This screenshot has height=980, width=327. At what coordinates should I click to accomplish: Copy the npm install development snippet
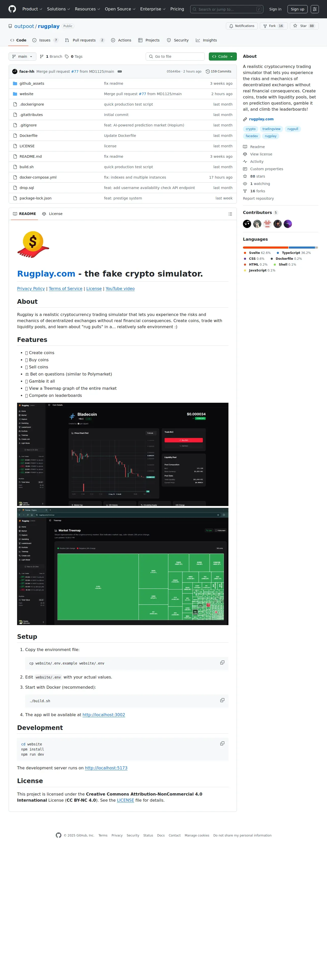(x=222, y=743)
